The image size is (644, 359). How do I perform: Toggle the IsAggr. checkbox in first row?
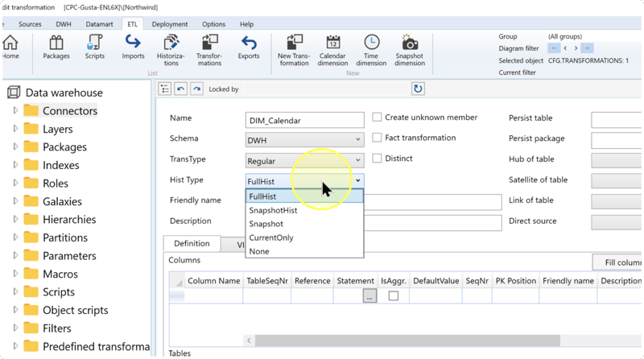[x=393, y=295]
